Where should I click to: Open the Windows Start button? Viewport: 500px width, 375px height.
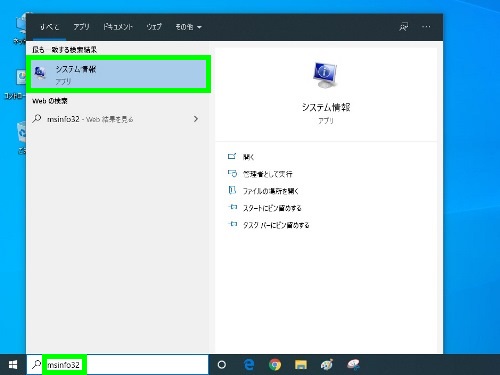pos(13,365)
